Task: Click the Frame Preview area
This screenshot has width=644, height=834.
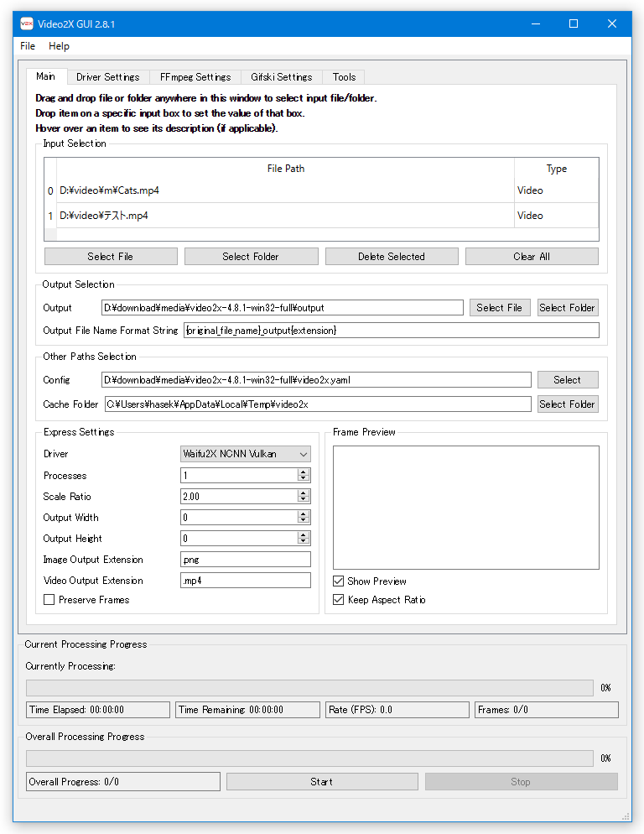Action: [466, 508]
